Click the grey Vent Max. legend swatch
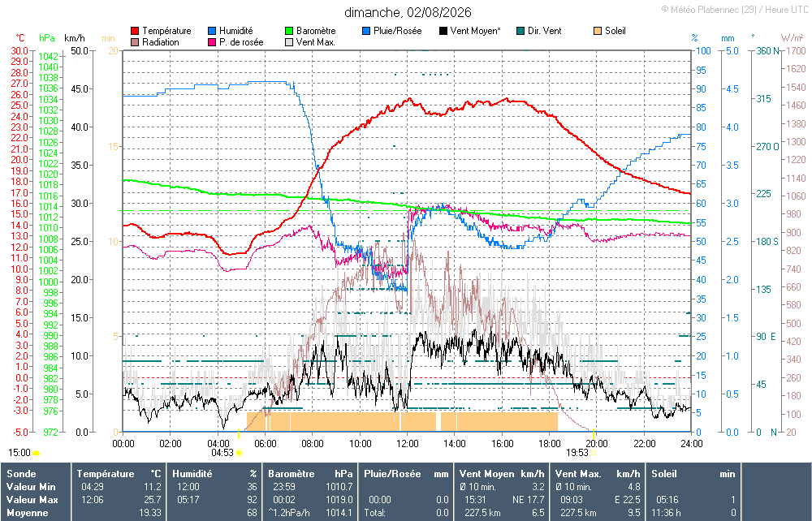Screen dimensions: 812x521 click(x=289, y=42)
